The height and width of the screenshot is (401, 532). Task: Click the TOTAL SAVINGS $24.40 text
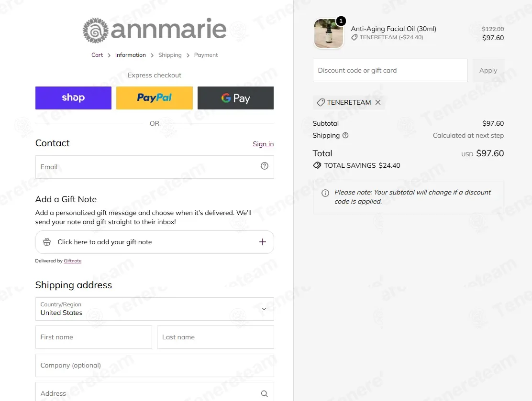pos(362,165)
